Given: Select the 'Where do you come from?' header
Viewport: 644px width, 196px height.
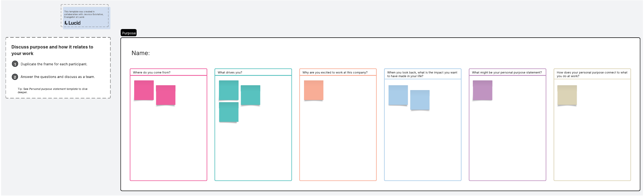Looking at the screenshot, I should (x=152, y=72).
